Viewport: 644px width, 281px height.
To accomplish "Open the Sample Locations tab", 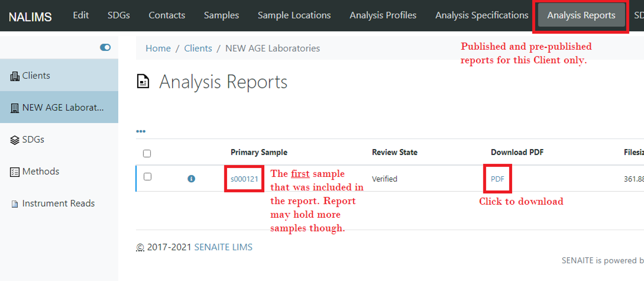I will pyautogui.click(x=294, y=15).
